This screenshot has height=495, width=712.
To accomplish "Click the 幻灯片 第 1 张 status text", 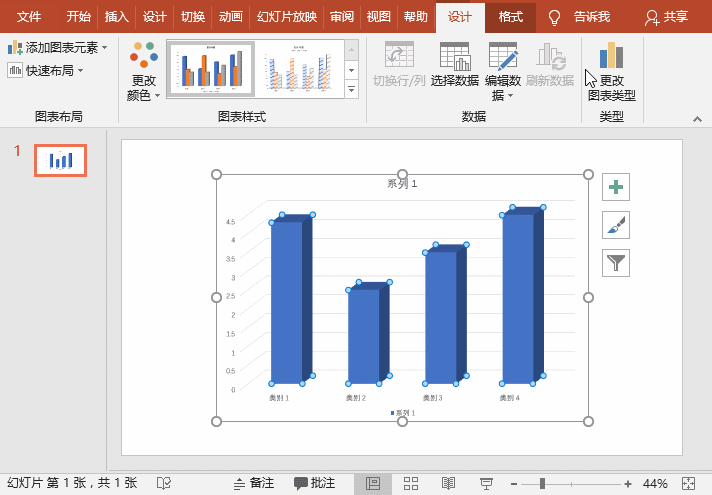I will [x=72, y=483].
